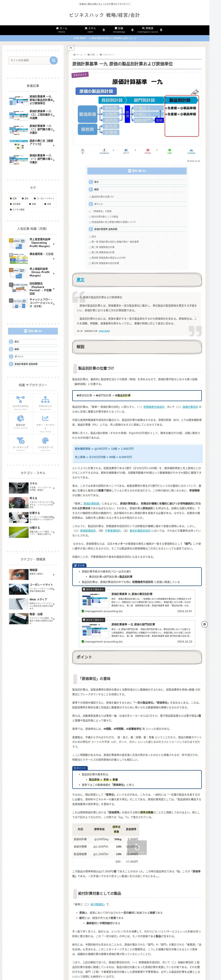Open the スキル (Skill) navigation menu item
221x980 pixels.
click(90, 30)
